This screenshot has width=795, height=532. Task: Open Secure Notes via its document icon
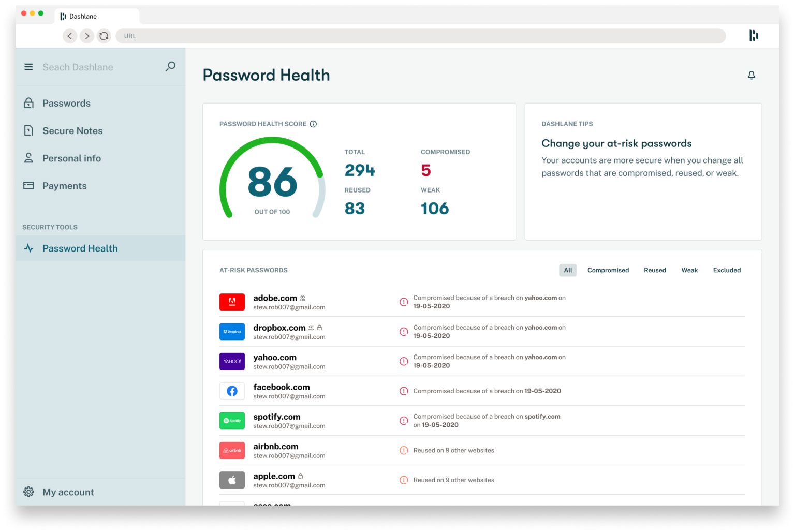point(28,130)
